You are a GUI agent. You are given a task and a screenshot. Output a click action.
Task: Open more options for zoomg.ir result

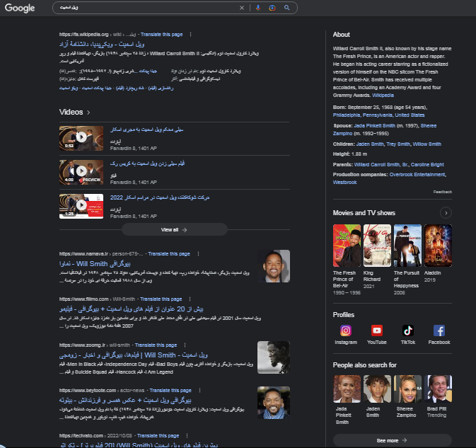pyautogui.click(x=185, y=345)
